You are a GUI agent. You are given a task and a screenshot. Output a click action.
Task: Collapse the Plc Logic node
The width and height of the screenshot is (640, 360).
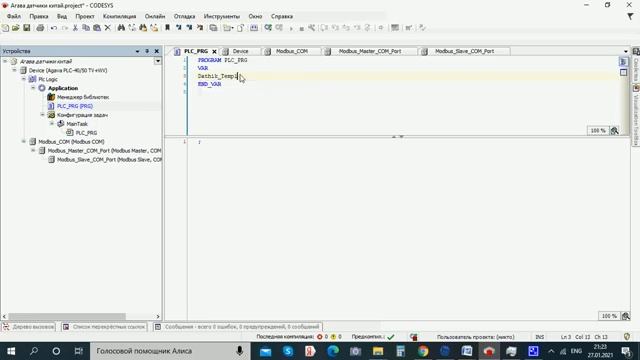[x=24, y=79]
